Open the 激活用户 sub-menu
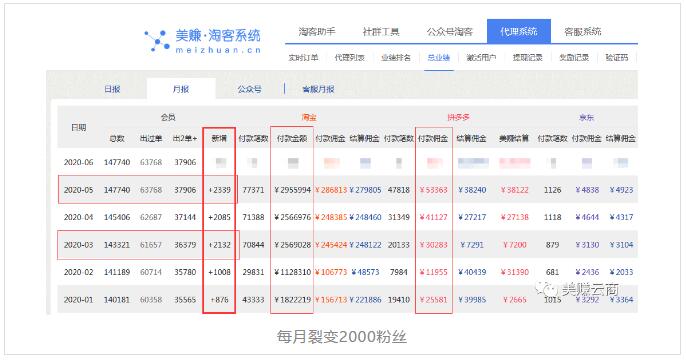This screenshot has width=686, height=360. tap(481, 58)
